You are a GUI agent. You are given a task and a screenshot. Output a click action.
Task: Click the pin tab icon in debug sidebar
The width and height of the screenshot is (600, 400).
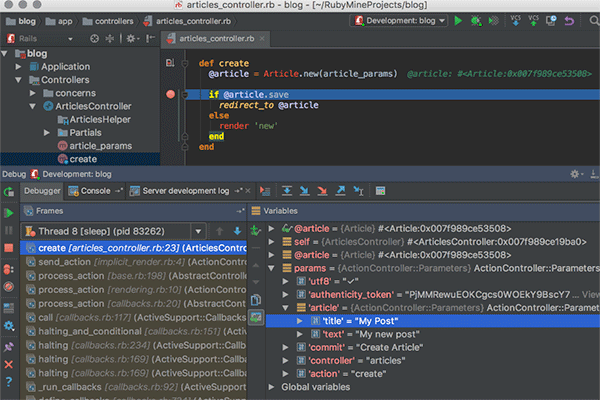(8, 347)
